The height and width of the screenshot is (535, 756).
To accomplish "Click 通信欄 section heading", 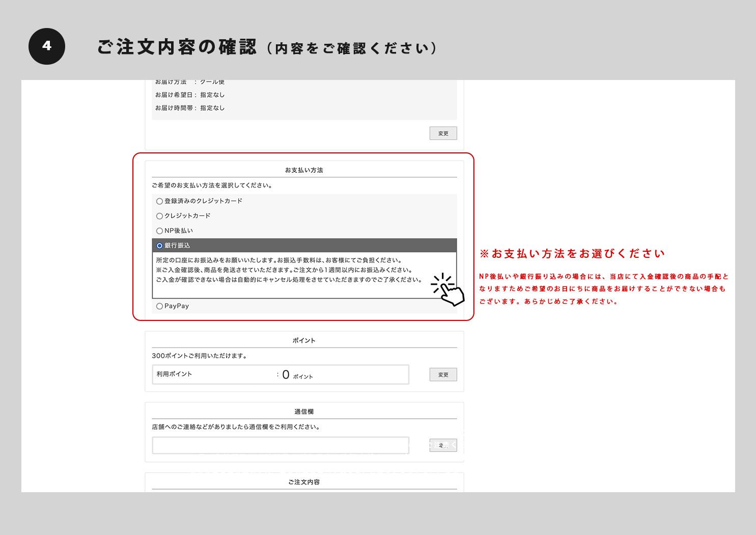I will [304, 412].
